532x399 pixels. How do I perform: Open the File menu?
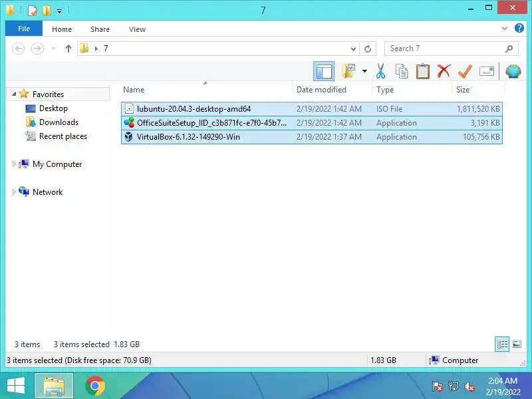click(x=24, y=29)
